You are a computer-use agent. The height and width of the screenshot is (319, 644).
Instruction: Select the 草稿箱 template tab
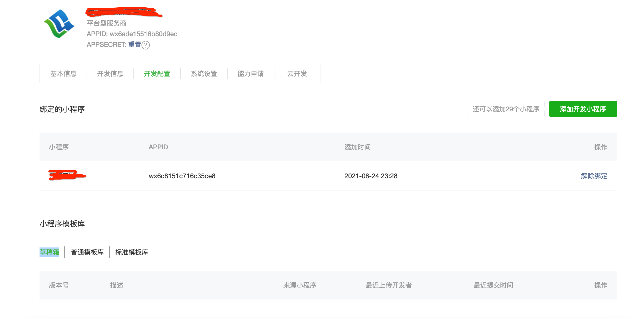click(x=49, y=252)
